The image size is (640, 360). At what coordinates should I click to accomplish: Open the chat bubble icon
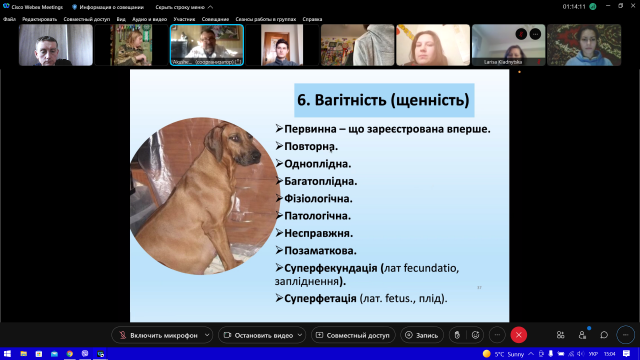pos(604,335)
